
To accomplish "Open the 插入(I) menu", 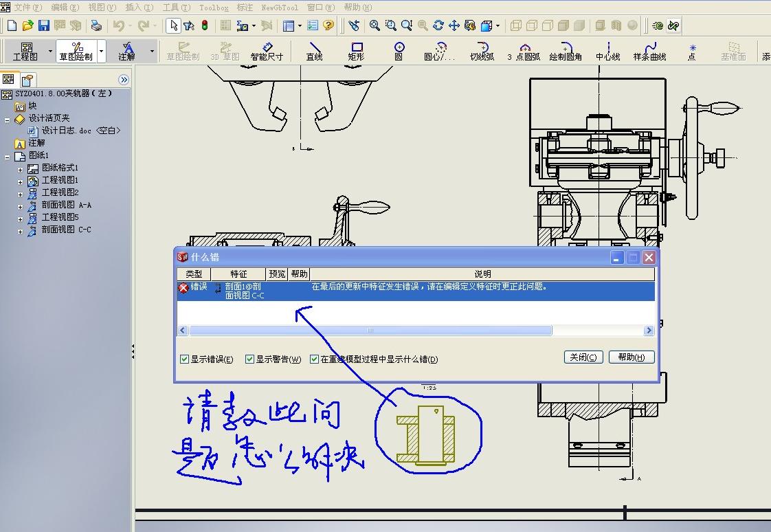I will pyautogui.click(x=139, y=8).
